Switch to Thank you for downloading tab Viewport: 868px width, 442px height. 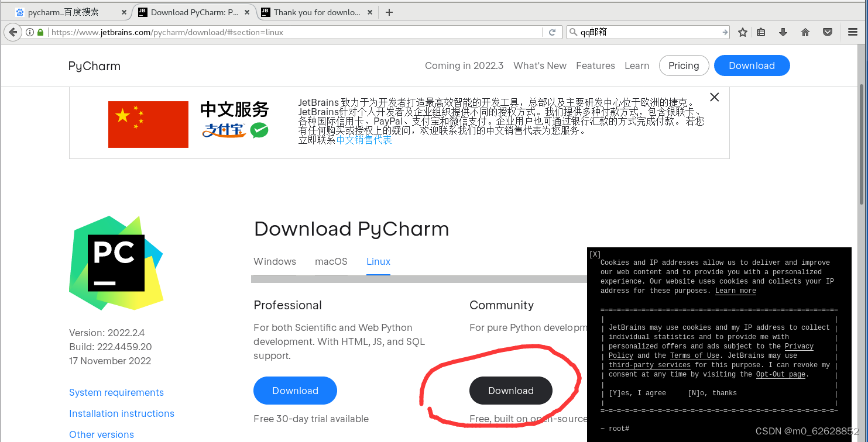tap(317, 12)
